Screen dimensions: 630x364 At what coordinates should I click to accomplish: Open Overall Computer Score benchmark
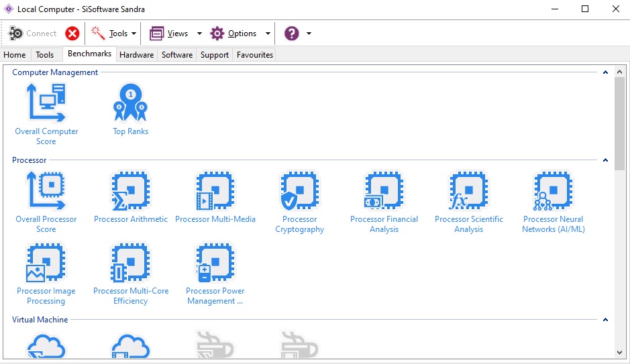coord(46,115)
